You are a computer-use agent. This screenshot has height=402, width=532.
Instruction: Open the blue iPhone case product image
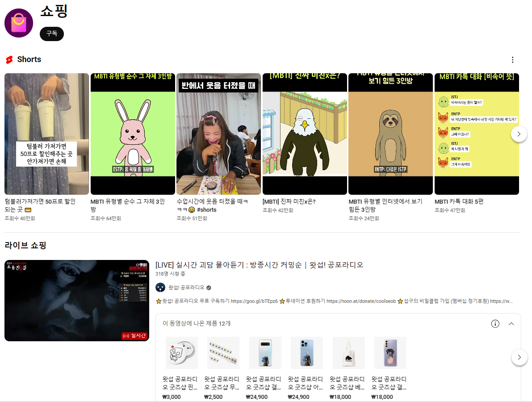click(x=307, y=353)
